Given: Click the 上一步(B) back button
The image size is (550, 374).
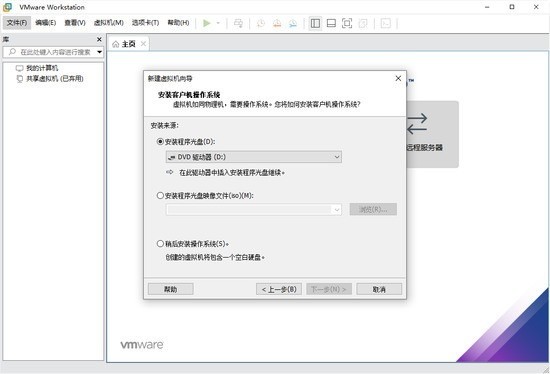Looking at the screenshot, I should [279, 289].
